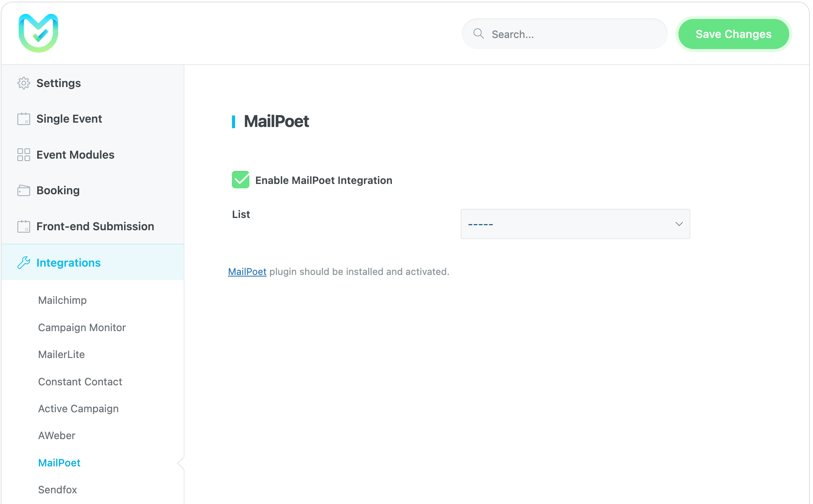This screenshot has height=504, width=813.
Task: Click the Event Modules grid icon
Action: click(24, 155)
